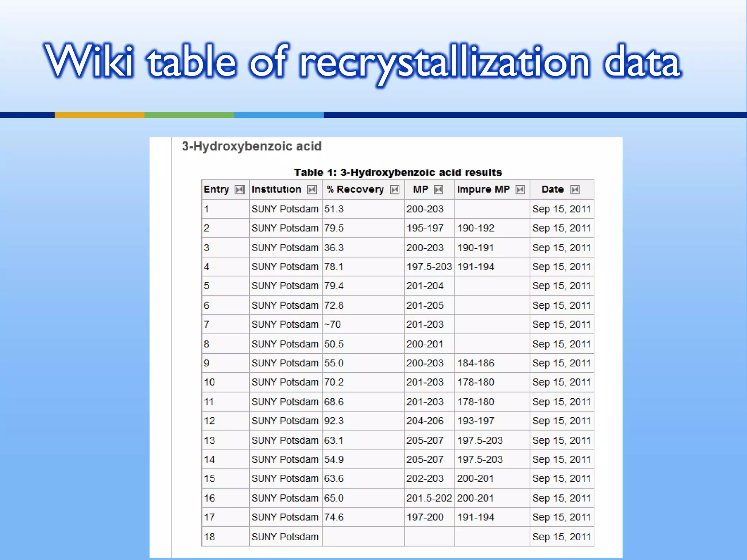Image resolution: width=747 pixels, height=560 pixels.
Task: Click entry number 7 cell
Action: [225, 324]
